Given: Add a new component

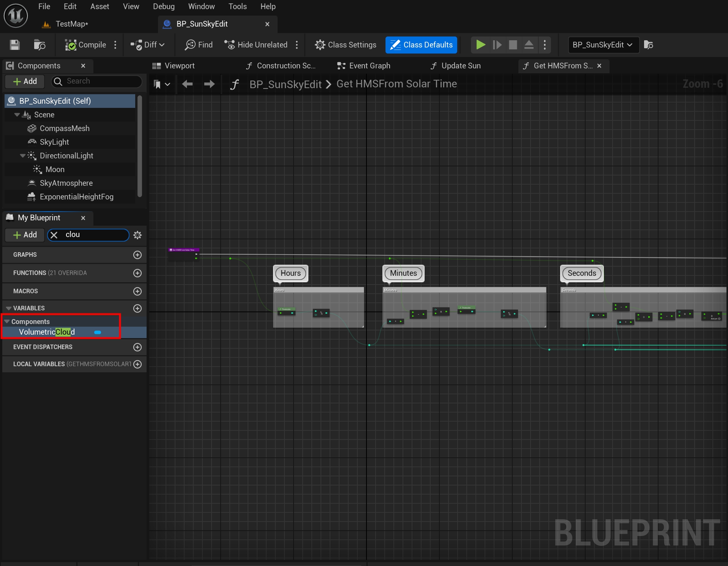Looking at the screenshot, I should [x=25, y=81].
